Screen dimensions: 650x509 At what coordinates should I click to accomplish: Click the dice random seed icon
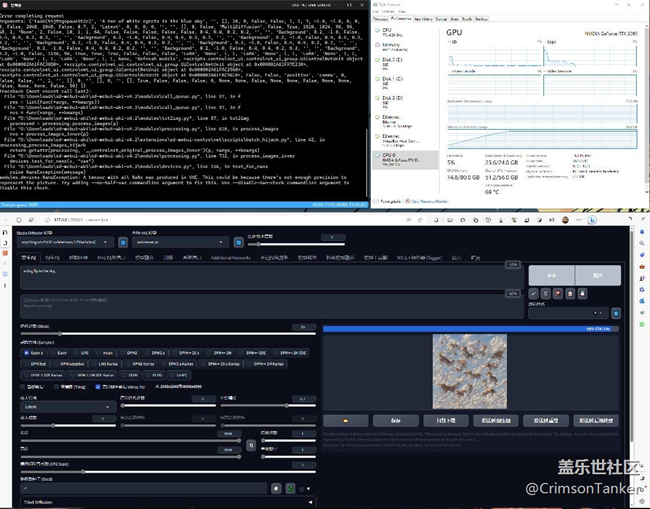(x=273, y=488)
